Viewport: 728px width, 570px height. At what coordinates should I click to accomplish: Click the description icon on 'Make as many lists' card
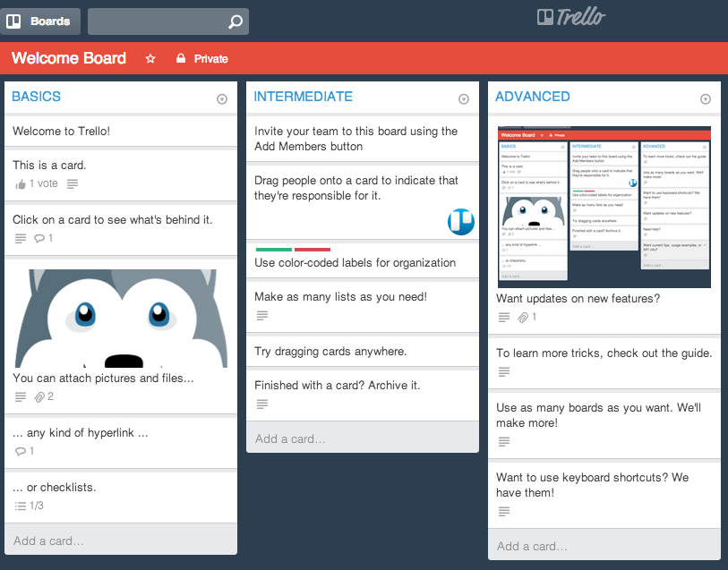[261, 315]
